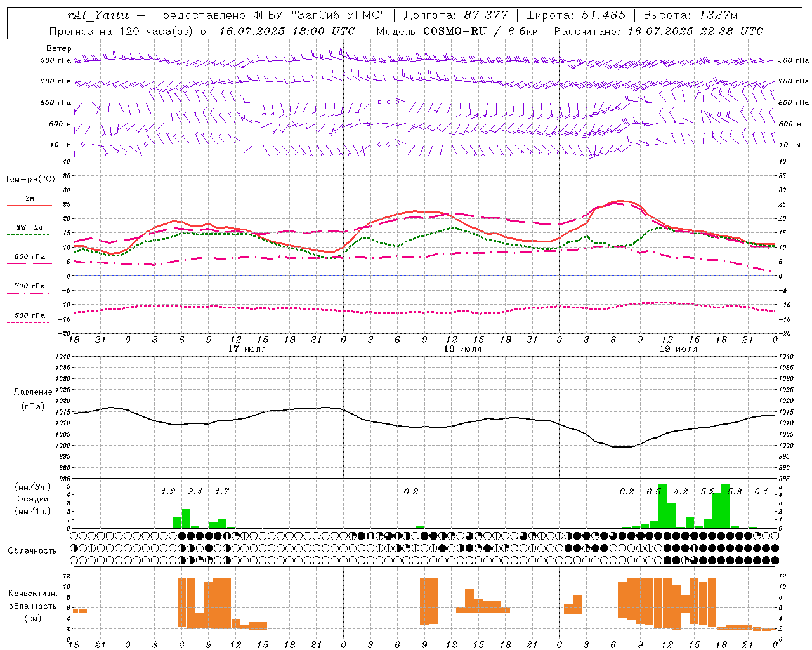Click the 2м temperature legend entry
Image resolution: width=812 pixels, height=650 pixels.
click(30, 198)
